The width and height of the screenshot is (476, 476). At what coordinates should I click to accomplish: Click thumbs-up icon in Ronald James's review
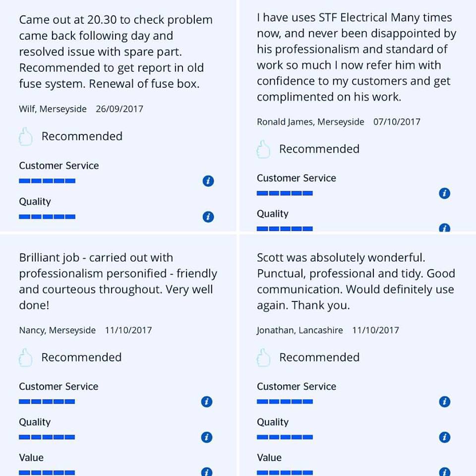coord(263,149)
